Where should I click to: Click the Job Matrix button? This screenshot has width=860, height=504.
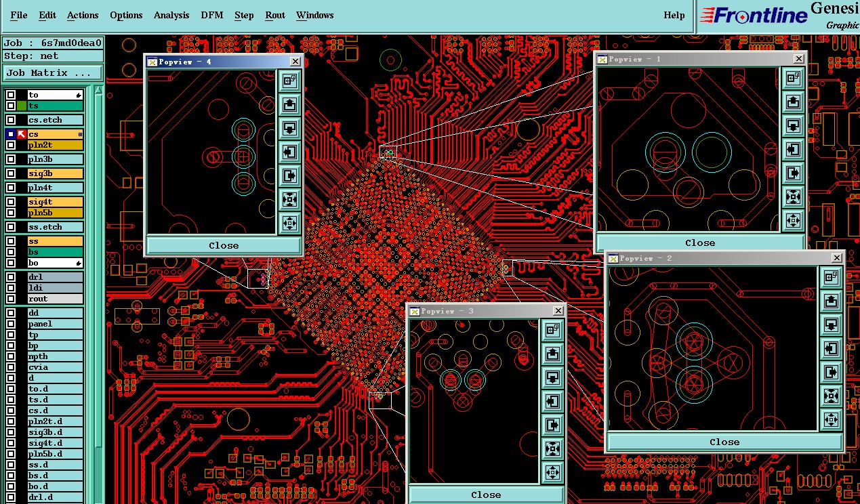coord(54,72)
